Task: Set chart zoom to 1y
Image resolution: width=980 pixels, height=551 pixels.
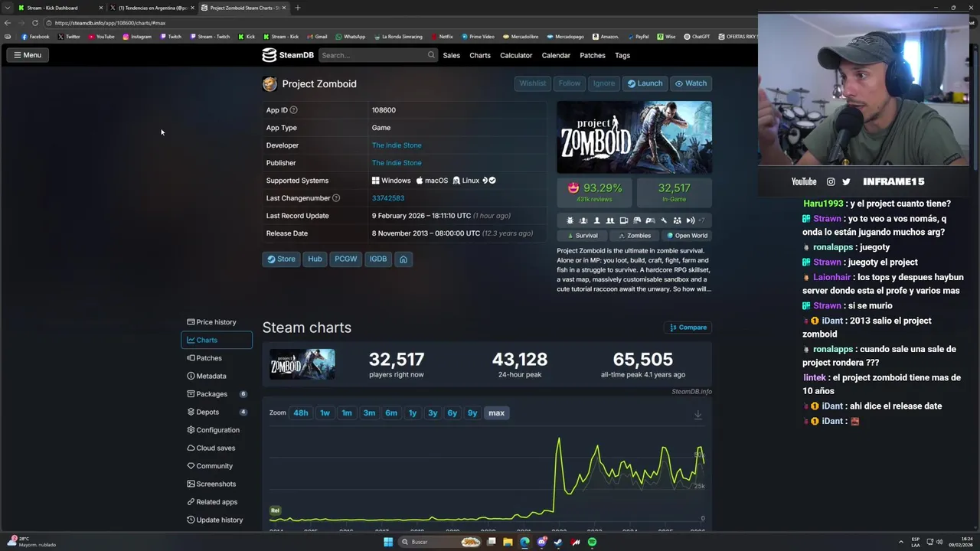Action: [413, 413]
